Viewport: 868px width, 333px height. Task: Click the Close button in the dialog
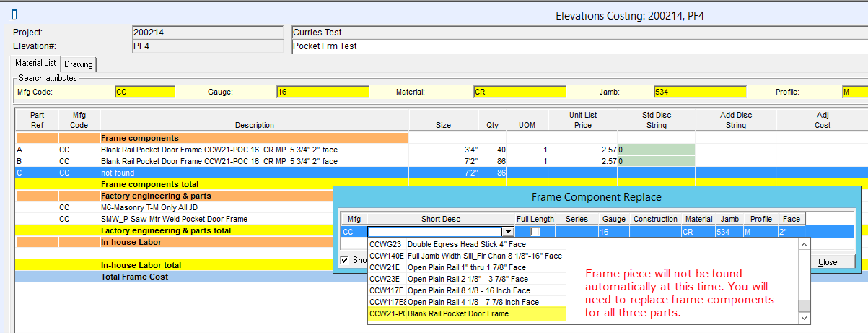pyautogui.click(x=827, y=262)
